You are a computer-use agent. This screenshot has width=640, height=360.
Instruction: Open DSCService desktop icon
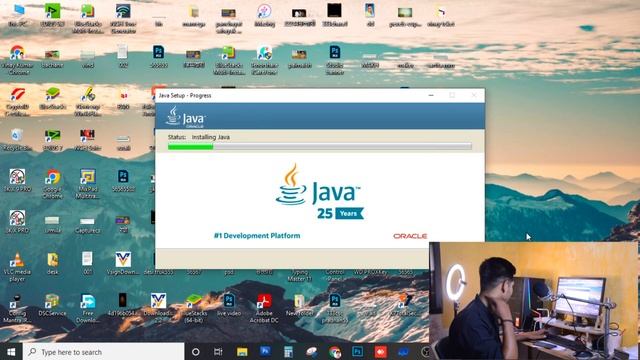pyautogui.click(x=52, y=305)
